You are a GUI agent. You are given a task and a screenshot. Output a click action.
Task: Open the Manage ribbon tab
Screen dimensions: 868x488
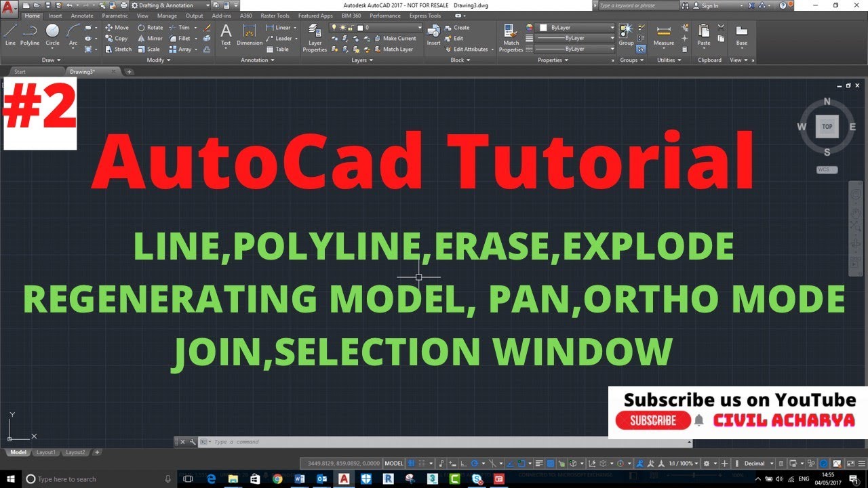(167, 16)
